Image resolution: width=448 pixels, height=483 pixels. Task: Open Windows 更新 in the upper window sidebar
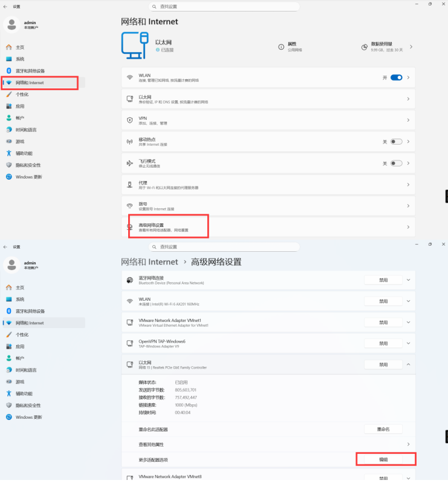44,177
